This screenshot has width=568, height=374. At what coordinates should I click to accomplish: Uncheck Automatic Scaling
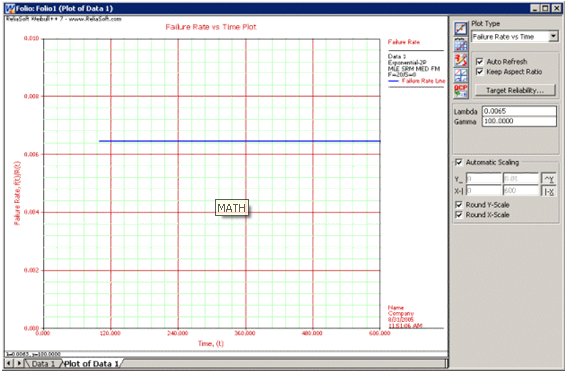point(459,162)
